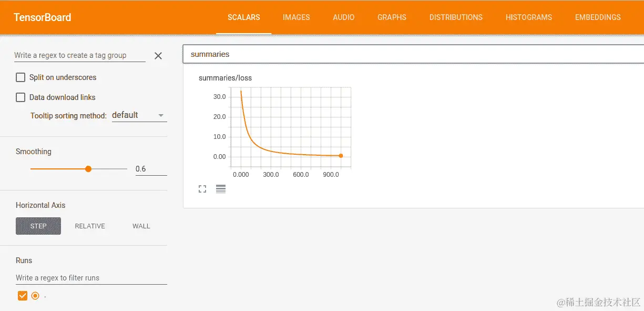The width and height of the screenshot is (644, 311).
Task: Click the Smoothing slider handle
Action: pos(88,169)
